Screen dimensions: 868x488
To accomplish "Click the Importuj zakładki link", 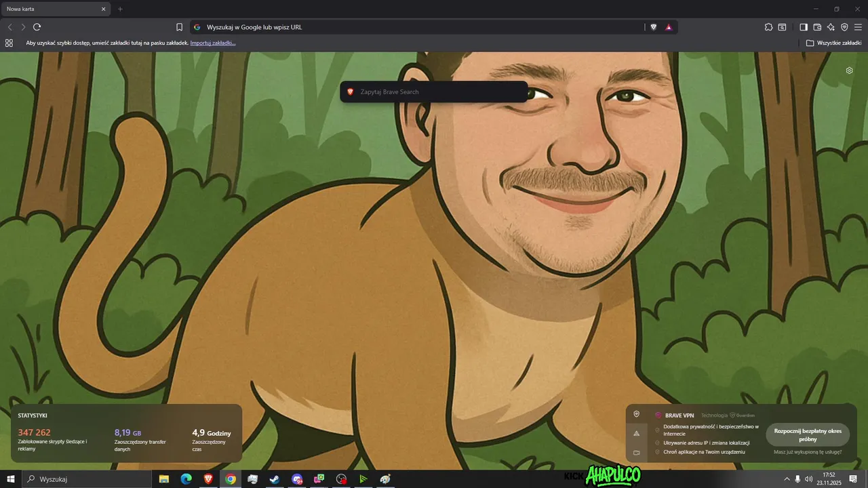I will pyautogui.click(x=213, y=43).
